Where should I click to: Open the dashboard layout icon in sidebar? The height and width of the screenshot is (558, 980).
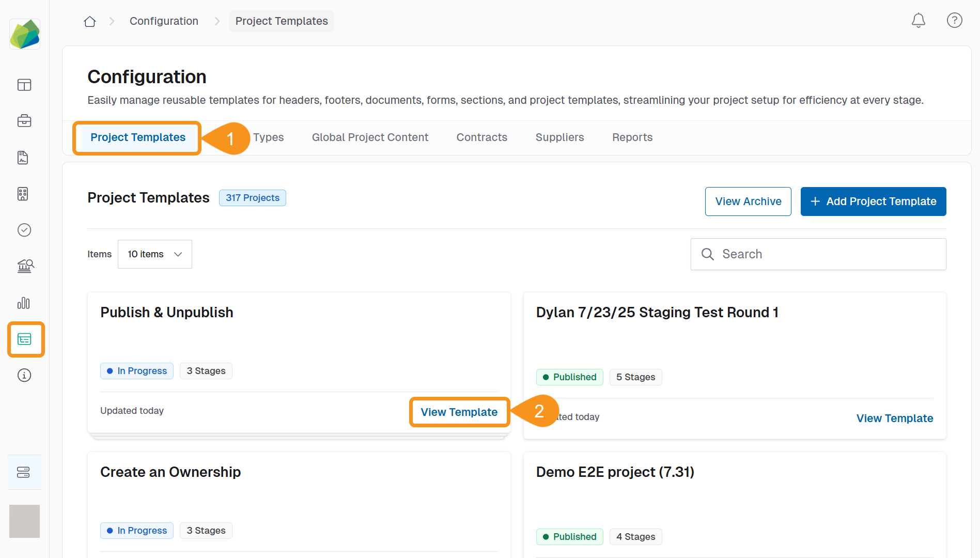point(24,85)
